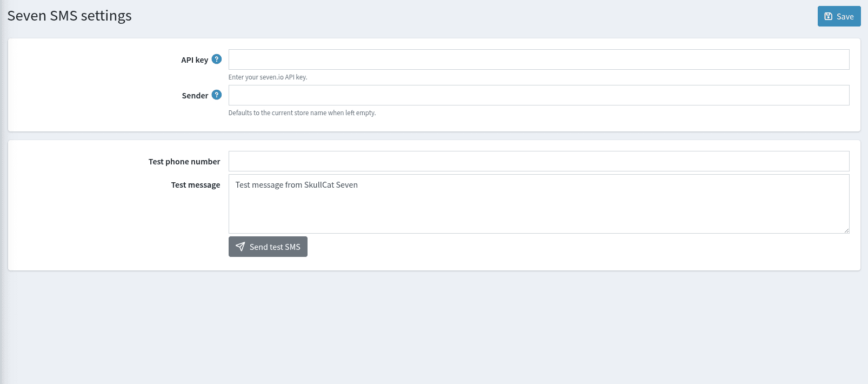This screenshot has width=868, height=384.
Task: Focus the API key input field
Action: pyautogui.click(x=539, y=59)
